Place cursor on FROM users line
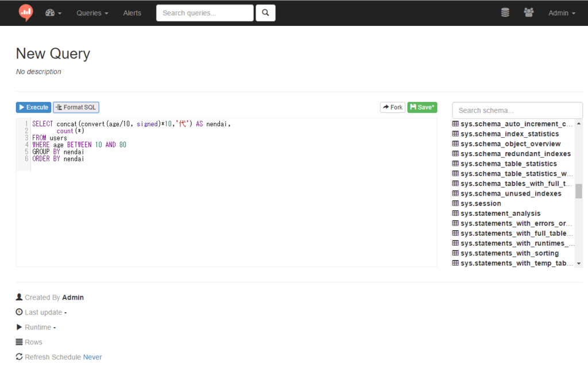This screenshot has width=588, height=365. click(x=49, y=138)
